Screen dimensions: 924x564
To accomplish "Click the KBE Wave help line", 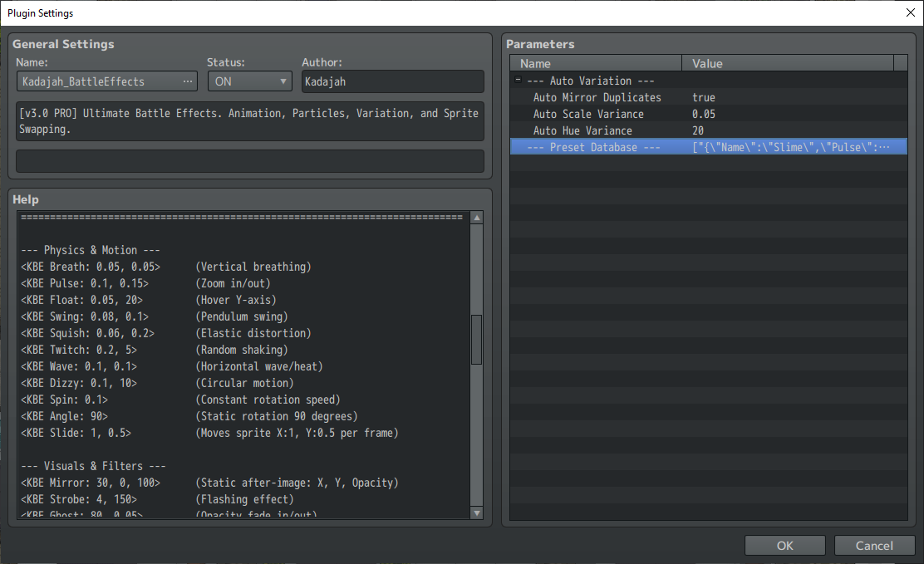I will coord(172,366).
